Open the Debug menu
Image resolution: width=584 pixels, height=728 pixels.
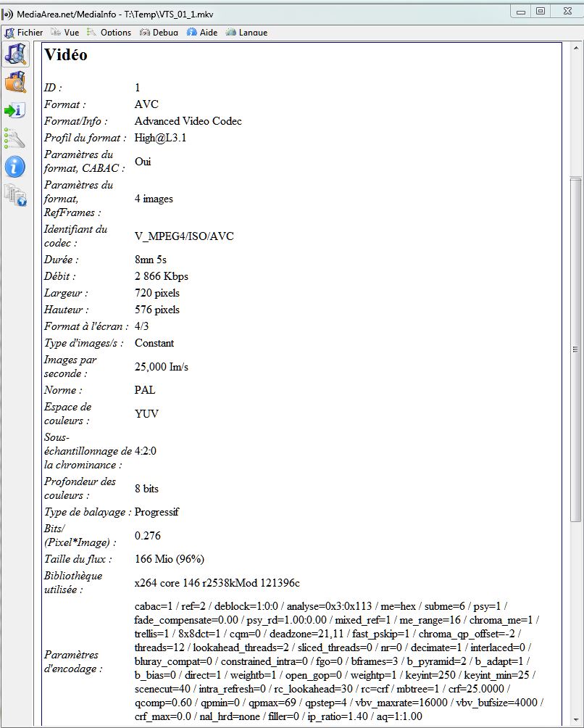(159, 33)
